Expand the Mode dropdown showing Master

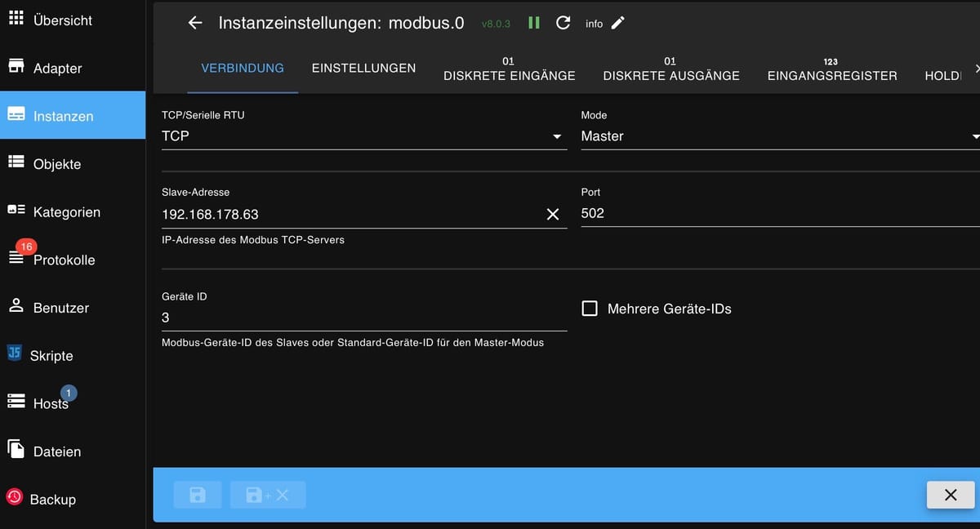(x=781, y=136)
